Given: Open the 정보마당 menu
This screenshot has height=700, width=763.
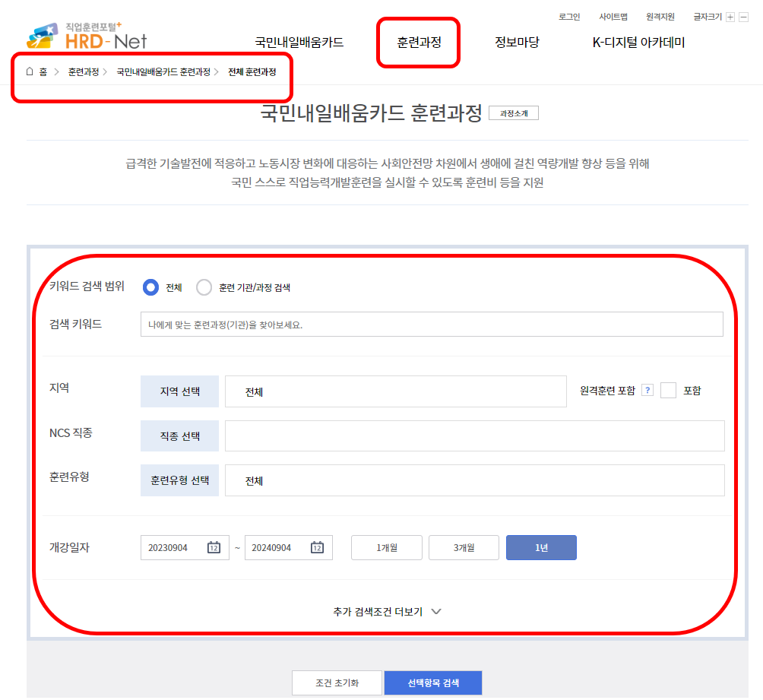Looking at the screenshot, I should pos(517,43).
